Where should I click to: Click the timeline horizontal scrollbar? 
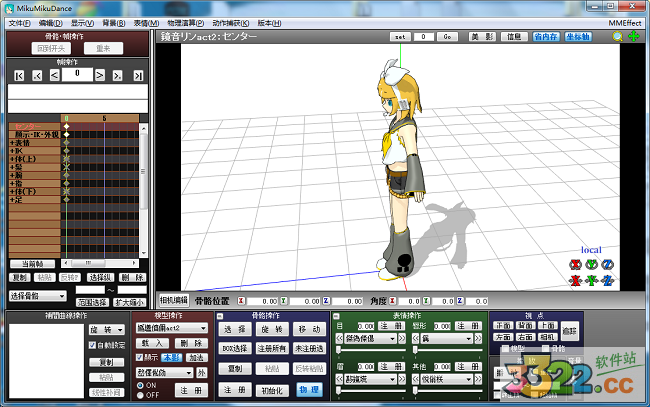[100, 264]
